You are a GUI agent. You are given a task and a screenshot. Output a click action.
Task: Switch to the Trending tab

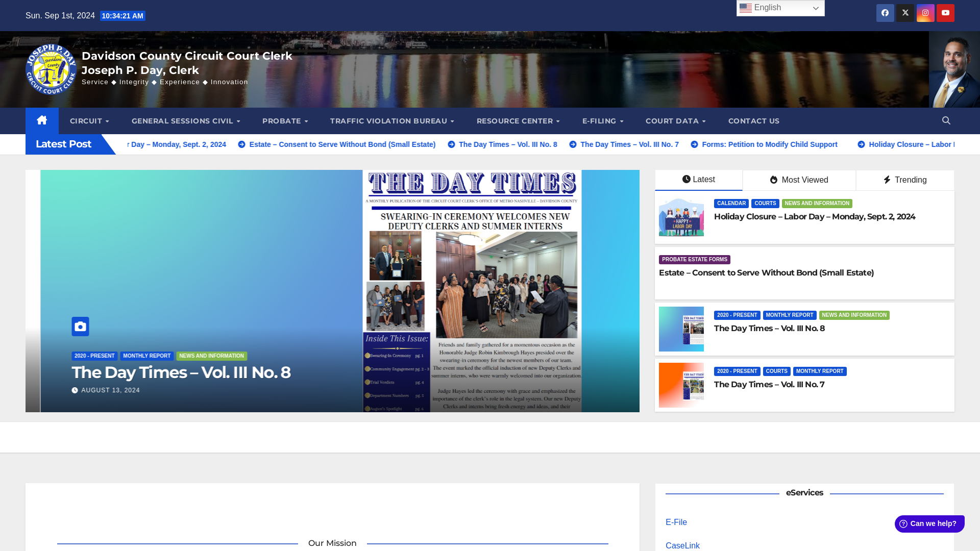click(x=905, y=180)
